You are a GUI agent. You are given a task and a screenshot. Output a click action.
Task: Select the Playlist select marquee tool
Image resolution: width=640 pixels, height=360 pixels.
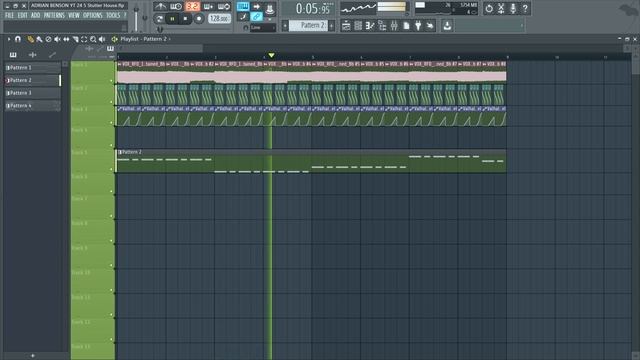(x=84, y=39)
